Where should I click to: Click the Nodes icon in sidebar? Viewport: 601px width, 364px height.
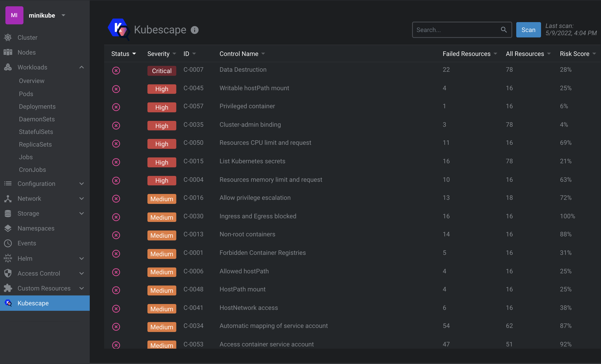8,52
